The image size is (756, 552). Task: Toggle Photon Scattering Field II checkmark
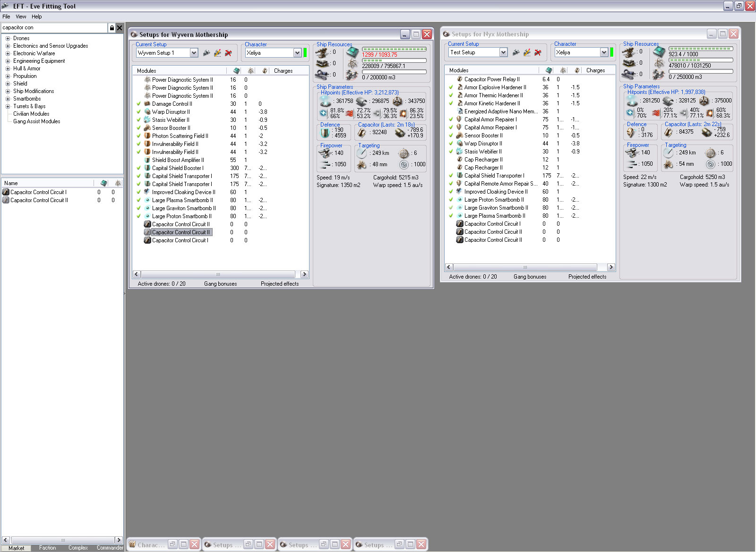(139, 136)
